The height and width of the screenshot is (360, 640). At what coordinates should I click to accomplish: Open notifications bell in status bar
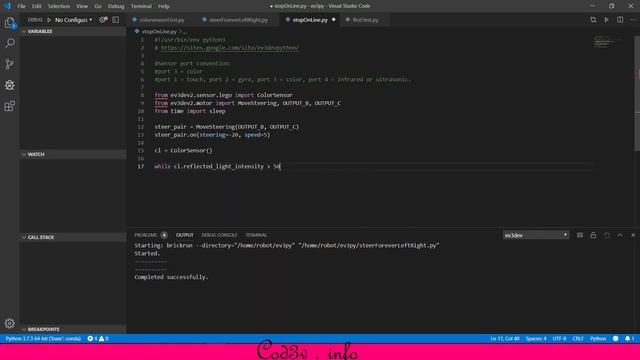tap(630, 338)
